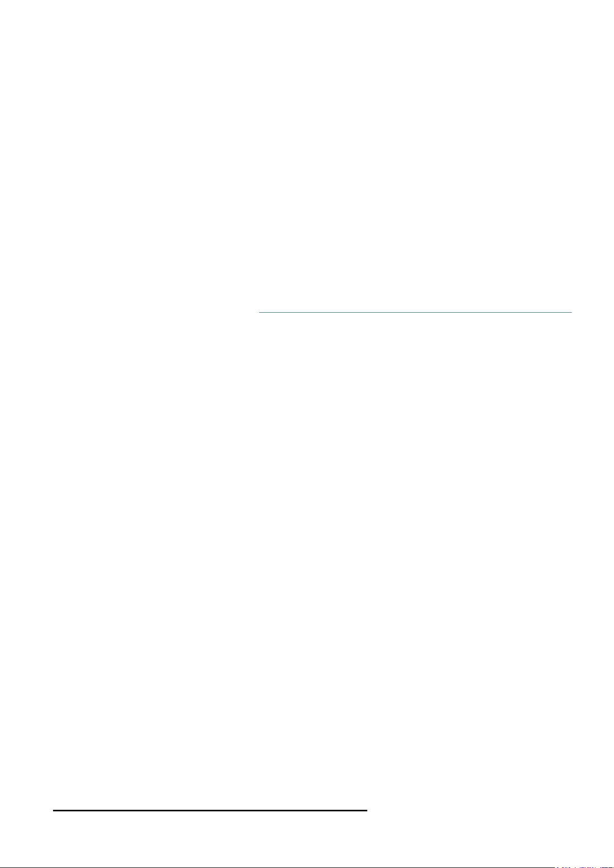Click blank area just below black line
Image resolution: width=614 pixels, height=868 pixels.
(210, 822)
